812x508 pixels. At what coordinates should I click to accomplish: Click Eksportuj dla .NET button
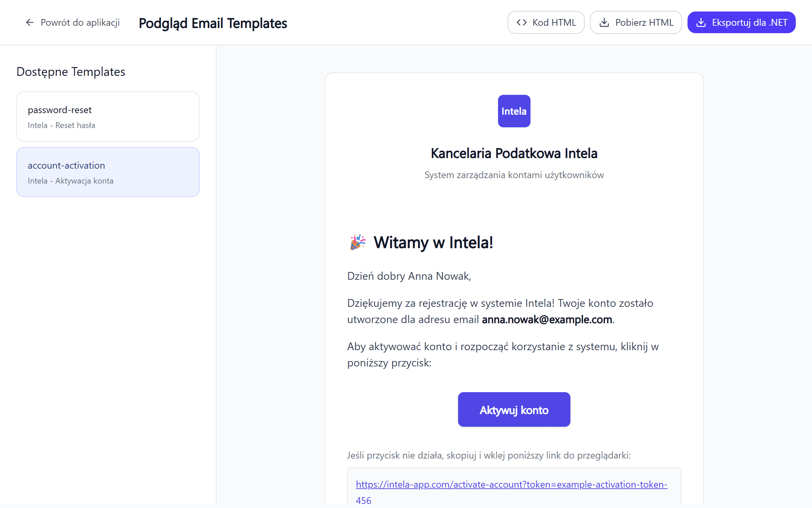(x=741, y=22)
